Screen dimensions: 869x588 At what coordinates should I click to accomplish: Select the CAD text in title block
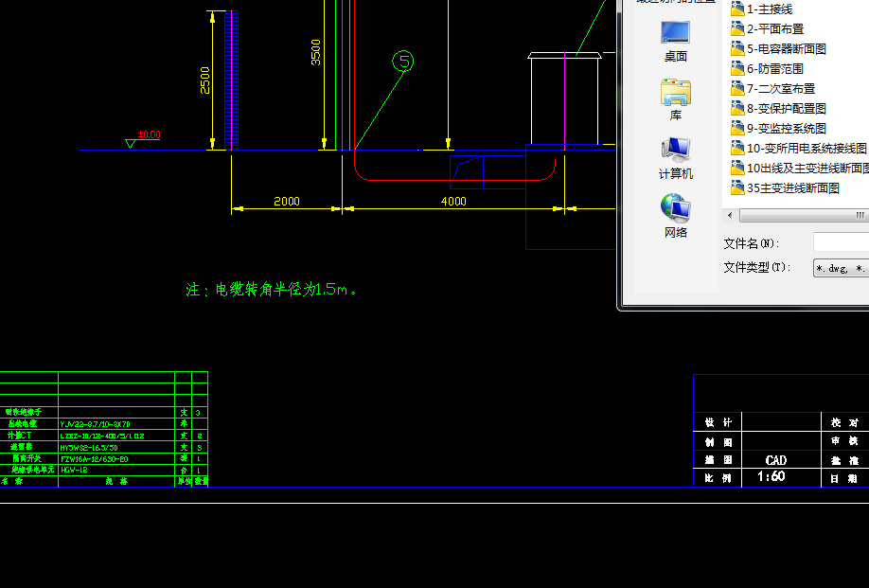(x=776, y=460)
